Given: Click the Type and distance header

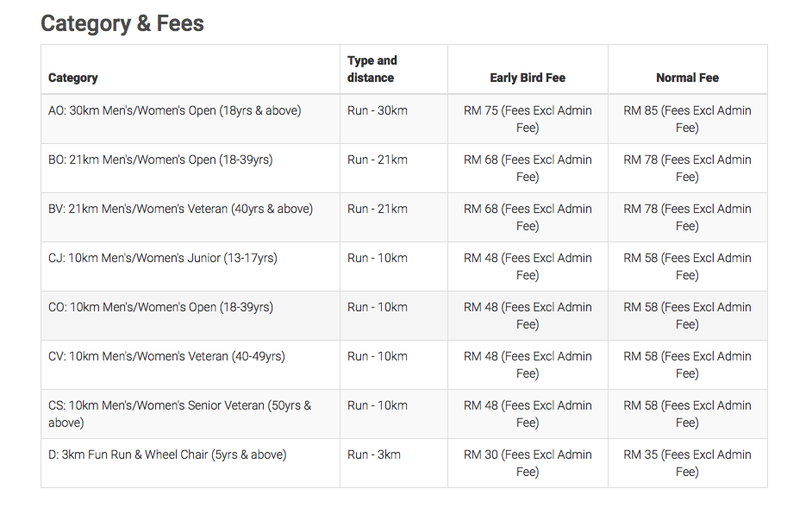Looking at the screenshot, I should pyautogui.click(x=372, y=69).
